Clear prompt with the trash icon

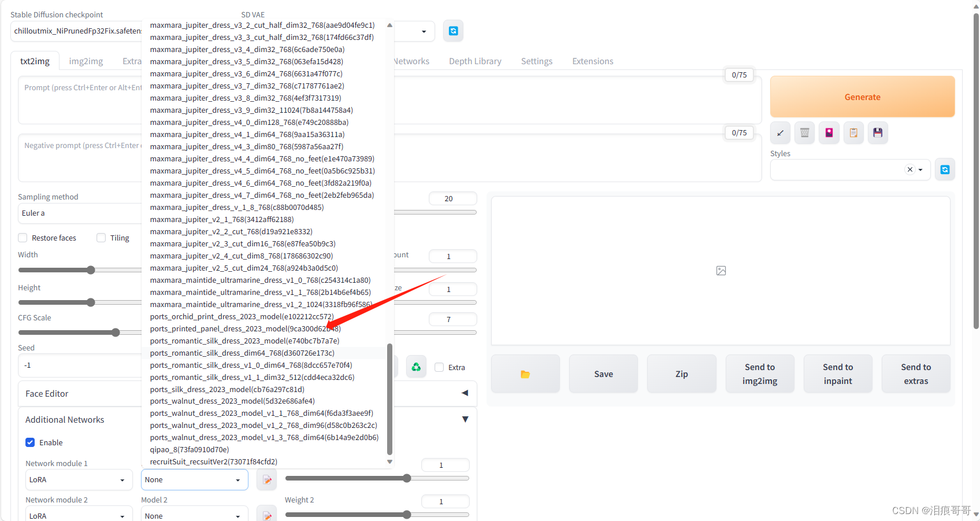805,133
